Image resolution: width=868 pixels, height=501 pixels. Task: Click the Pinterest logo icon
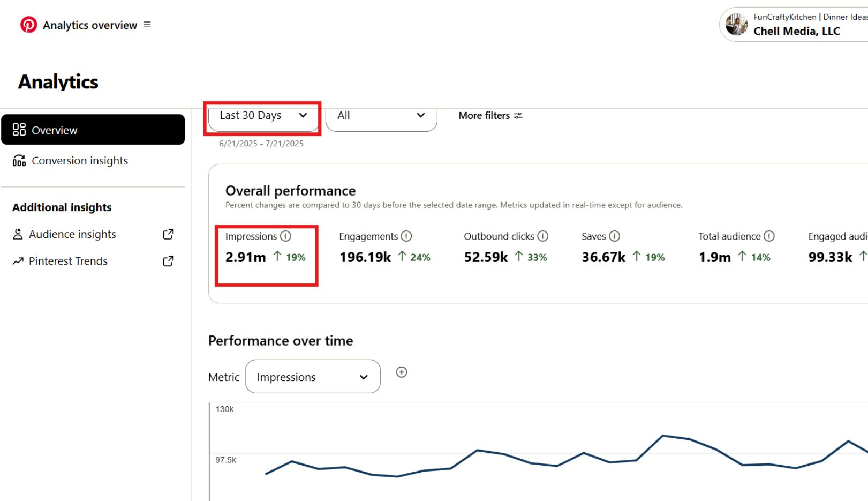(x=28, y=25)
